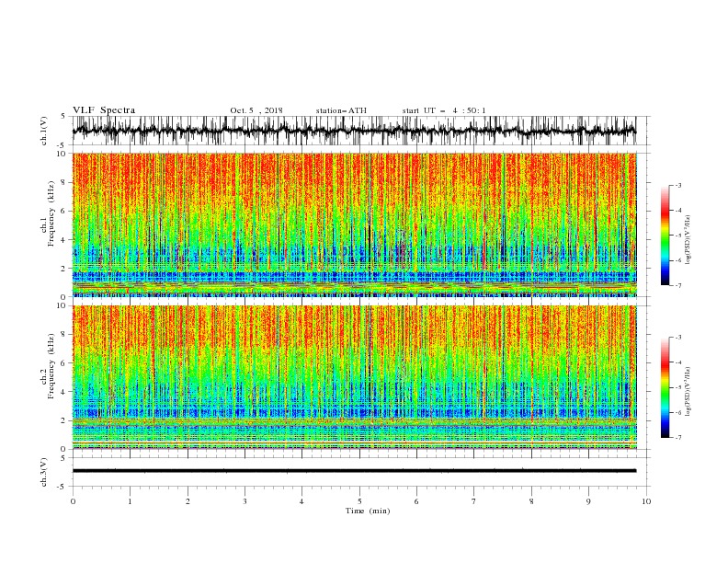This screenshot has width=728, height=563.
Task: Click the "ch.1(V)" waveform axis label
Action: click(44, 131)
